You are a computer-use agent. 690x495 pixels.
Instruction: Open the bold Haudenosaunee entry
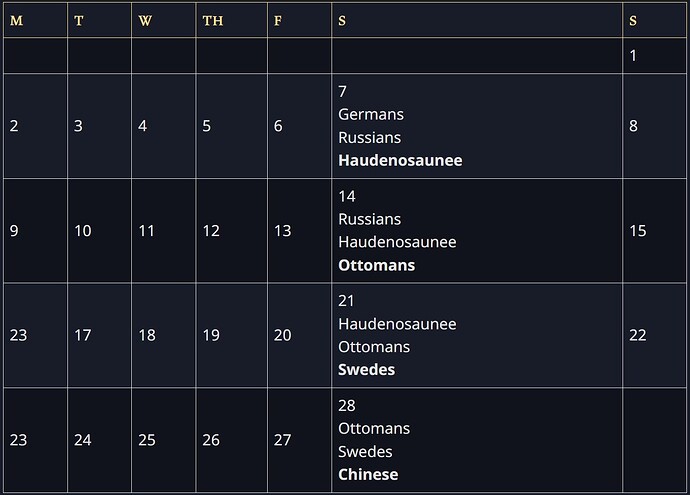(400, 160)
